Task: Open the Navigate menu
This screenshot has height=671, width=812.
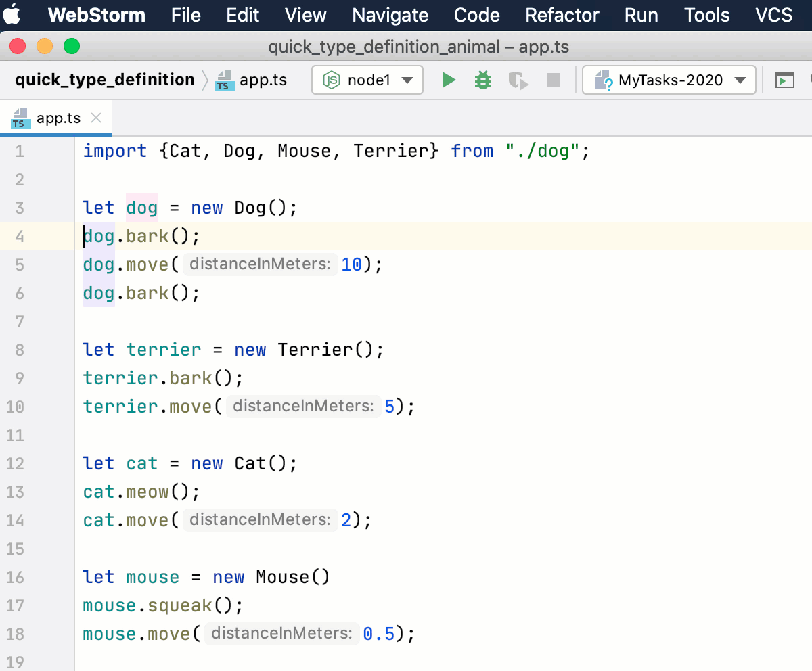Action: pyautogui.click(x=390, y=14)
